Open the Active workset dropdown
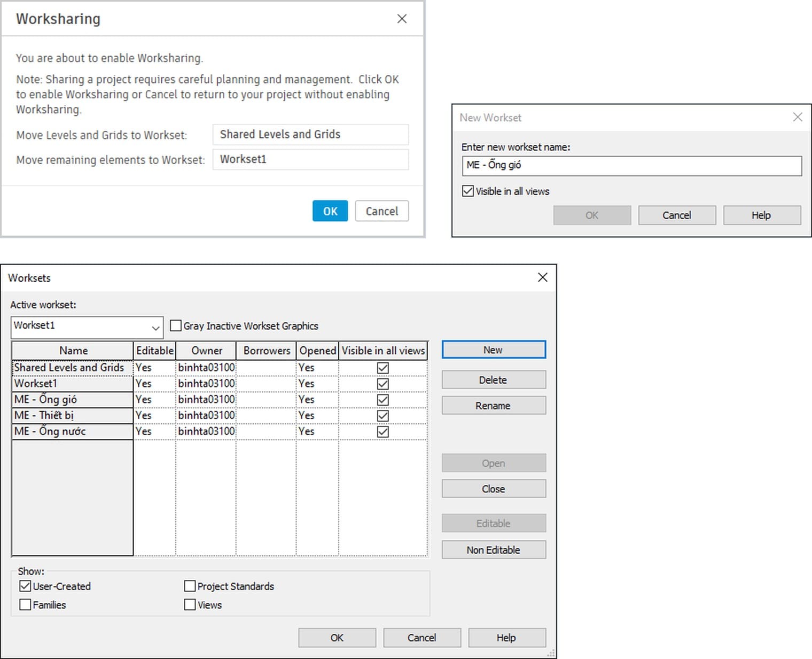Image resolution: width=812 pixels, height=659 pixels. coord(87,327)
